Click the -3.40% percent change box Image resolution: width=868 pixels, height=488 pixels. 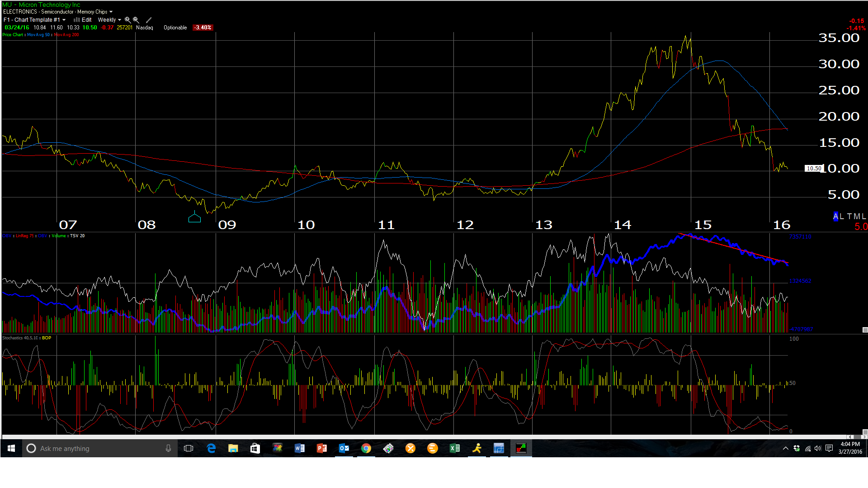203,28
